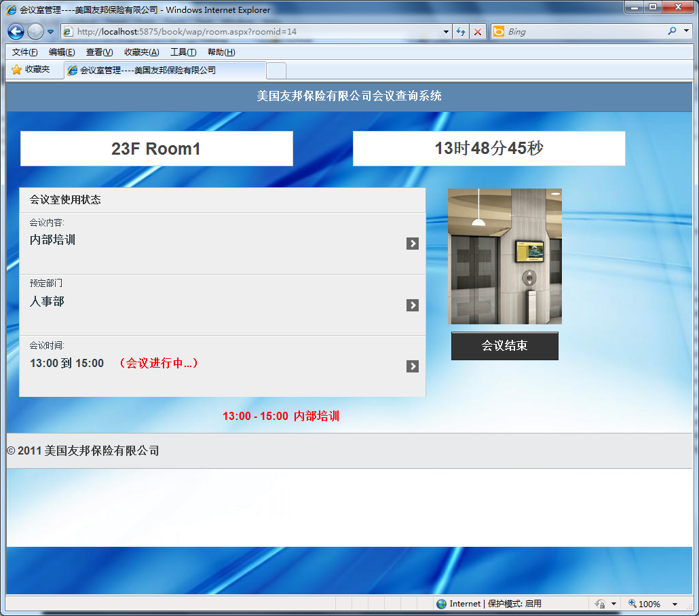Click the 23F Room1 room name box

point(157,149)
